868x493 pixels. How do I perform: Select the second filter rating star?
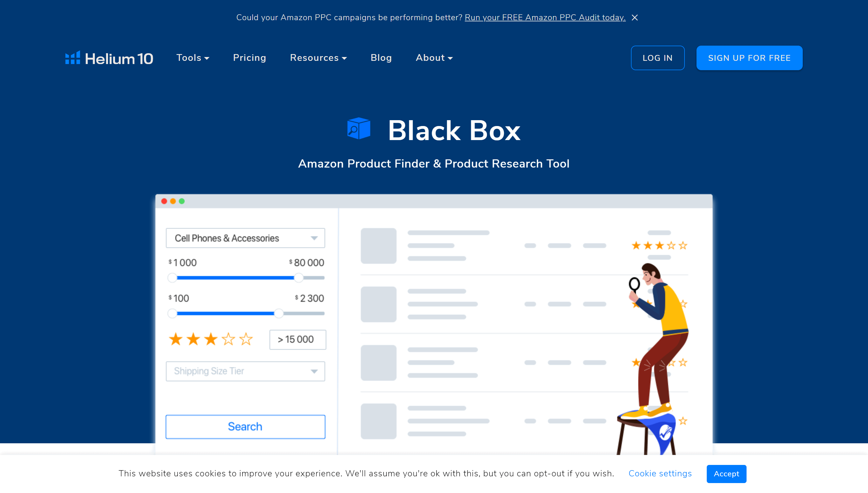(193, 339)
